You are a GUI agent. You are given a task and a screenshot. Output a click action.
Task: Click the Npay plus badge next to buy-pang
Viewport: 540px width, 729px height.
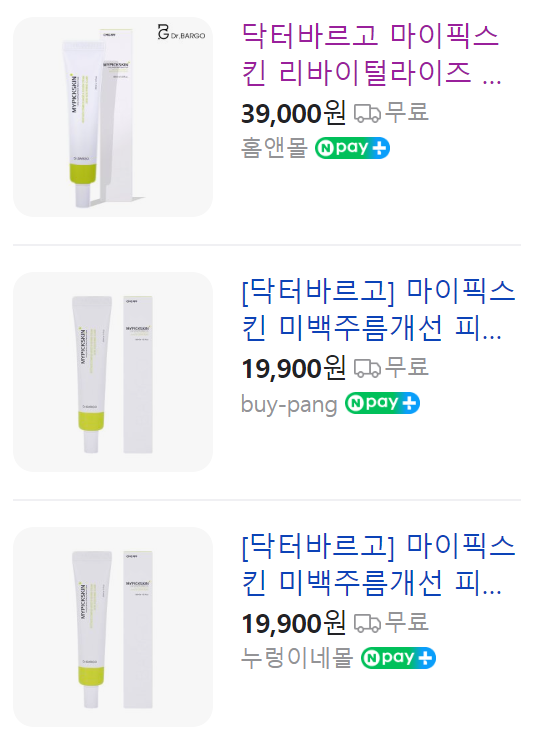click(382, 403)
